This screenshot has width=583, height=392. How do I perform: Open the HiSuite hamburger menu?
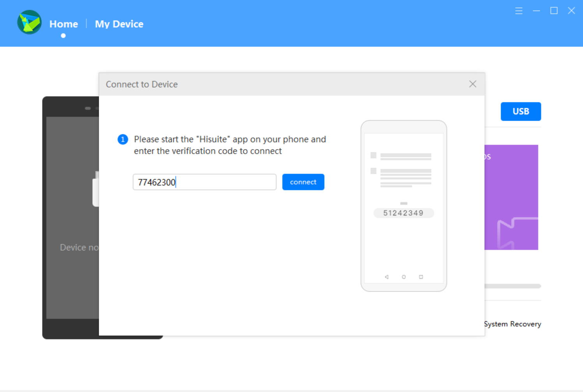coord(519,11)
